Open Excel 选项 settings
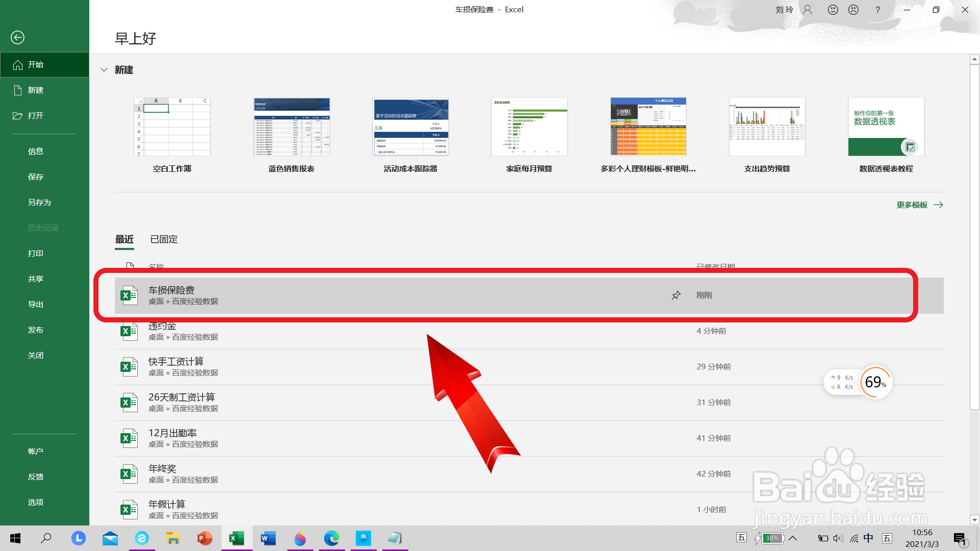The height and width of the screenshot is (551, 980). (44, 503)
